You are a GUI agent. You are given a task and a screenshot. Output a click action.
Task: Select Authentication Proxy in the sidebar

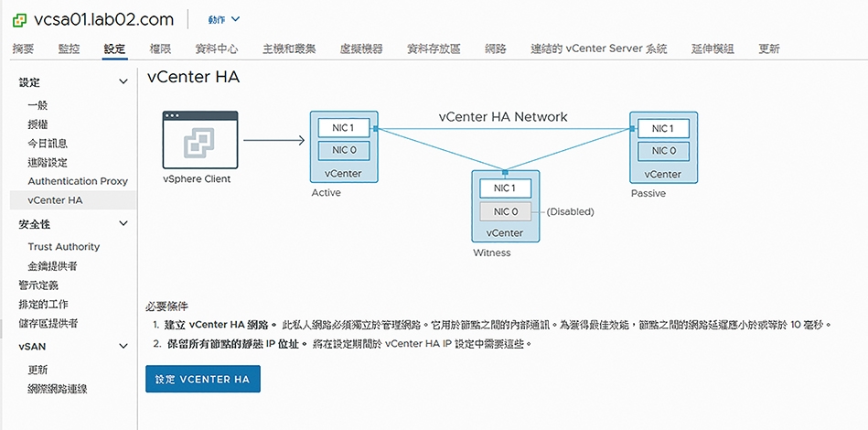78,181
